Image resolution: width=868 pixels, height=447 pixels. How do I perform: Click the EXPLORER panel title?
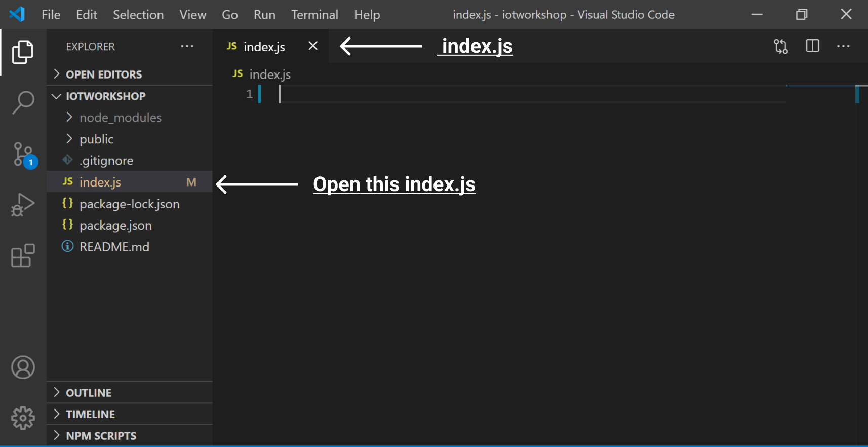tap(91, 46)
